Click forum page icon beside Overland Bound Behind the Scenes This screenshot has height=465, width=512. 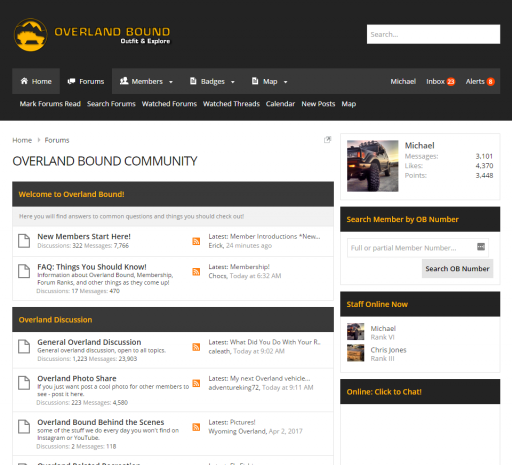coord(24,426)
